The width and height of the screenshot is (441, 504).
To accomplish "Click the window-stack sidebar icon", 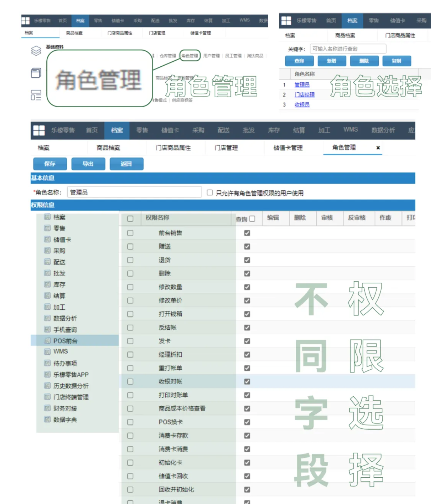I will coord(36,73).
